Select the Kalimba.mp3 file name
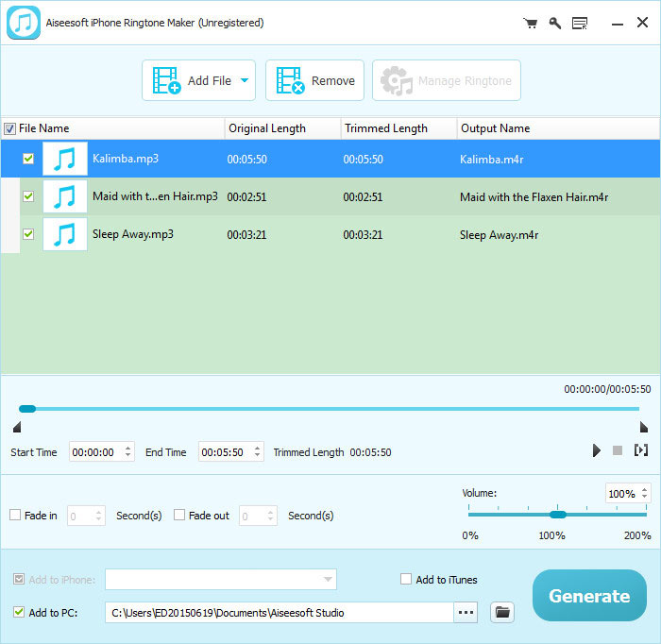This screenshot has width=661, height=644. (126, 159)
